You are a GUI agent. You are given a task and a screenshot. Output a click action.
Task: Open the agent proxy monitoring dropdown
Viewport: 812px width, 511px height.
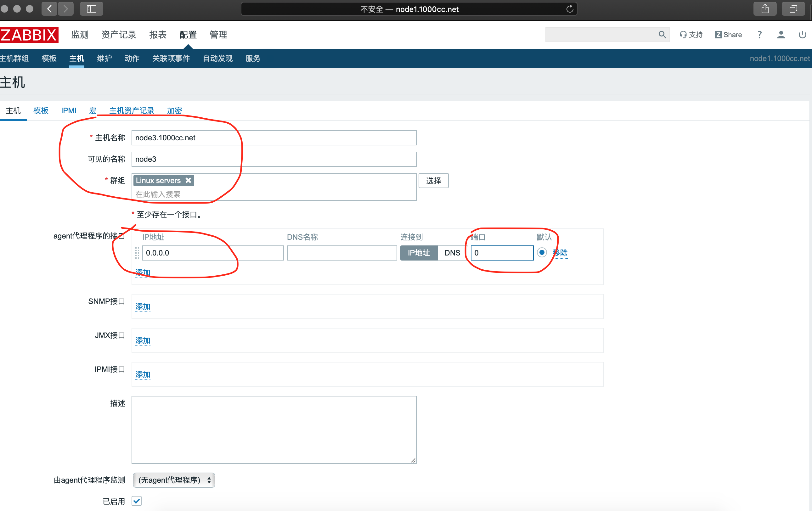(x=174, y=480)
